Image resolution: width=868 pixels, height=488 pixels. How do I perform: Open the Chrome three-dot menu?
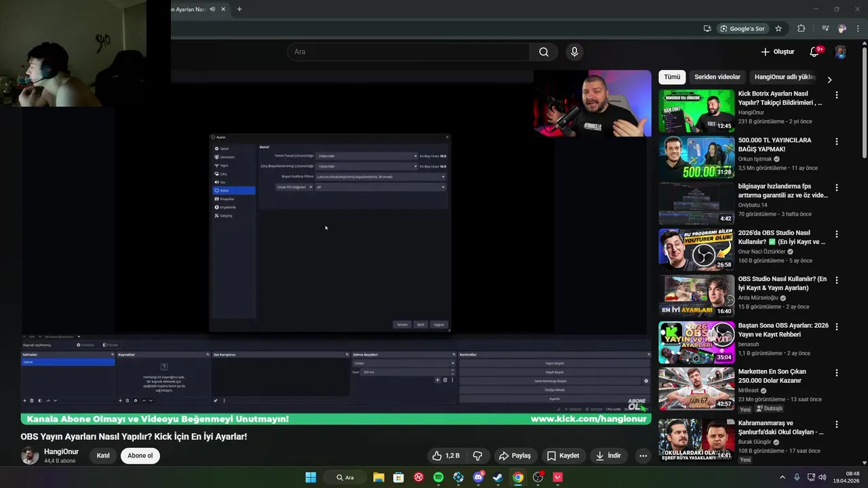[x=858, y=28]
